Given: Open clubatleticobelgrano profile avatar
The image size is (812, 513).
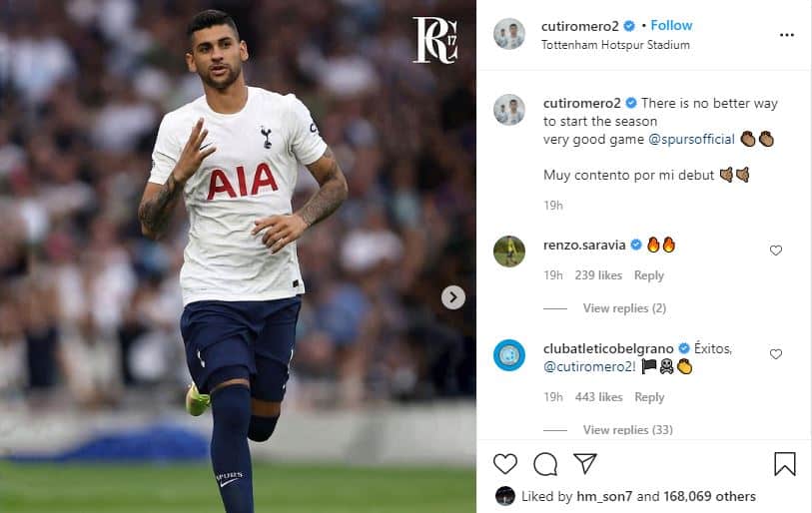Looking at the screenshot, I should pos(509,355).
